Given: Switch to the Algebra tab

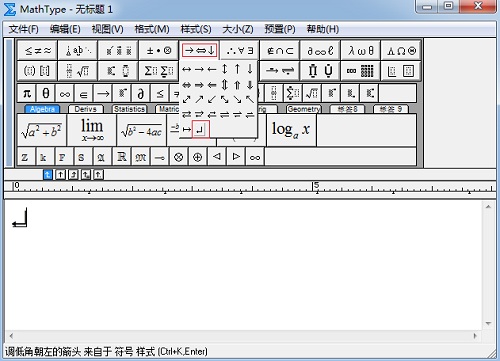Looking at the screenshot, I should 42,109.
